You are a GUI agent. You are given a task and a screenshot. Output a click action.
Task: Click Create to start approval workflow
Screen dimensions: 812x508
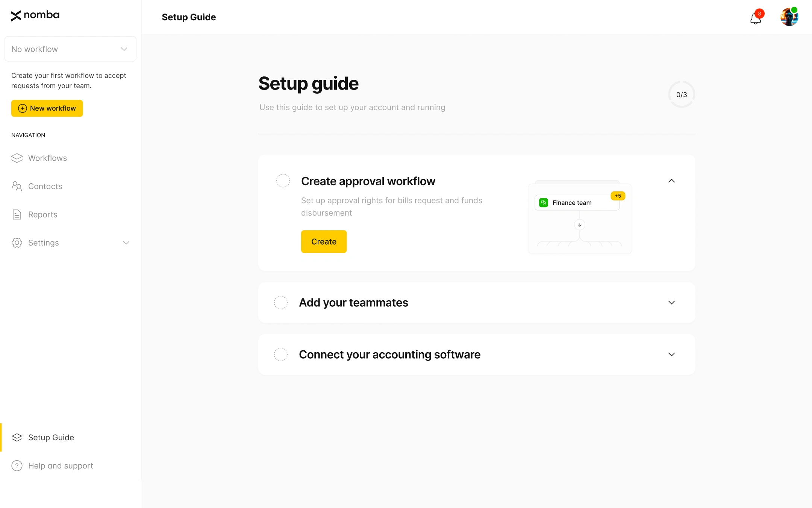click(x=324, y=241)
